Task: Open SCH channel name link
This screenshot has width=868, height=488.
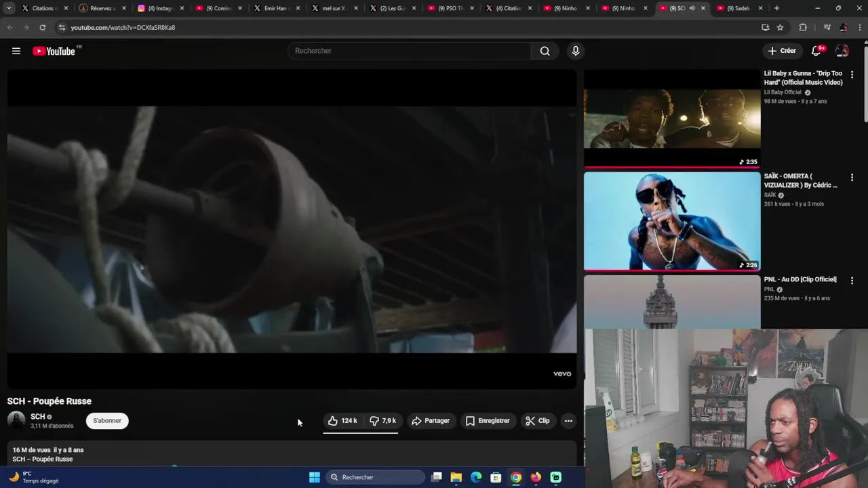Action: click(x=37, y=417)
